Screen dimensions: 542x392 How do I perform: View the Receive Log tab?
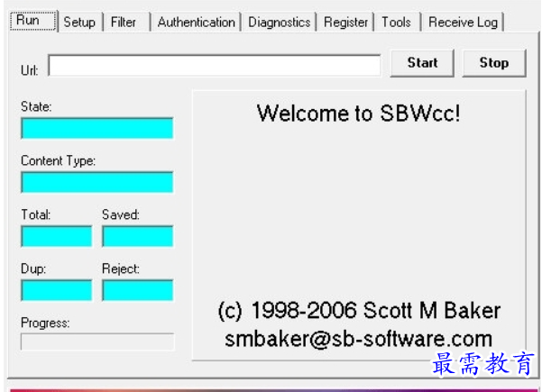click(x=463, y=23)
